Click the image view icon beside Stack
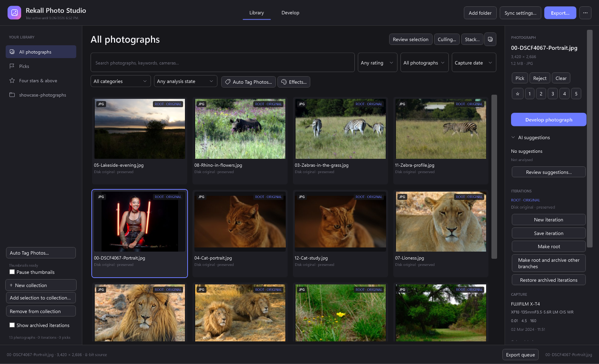 pos(490,39)
